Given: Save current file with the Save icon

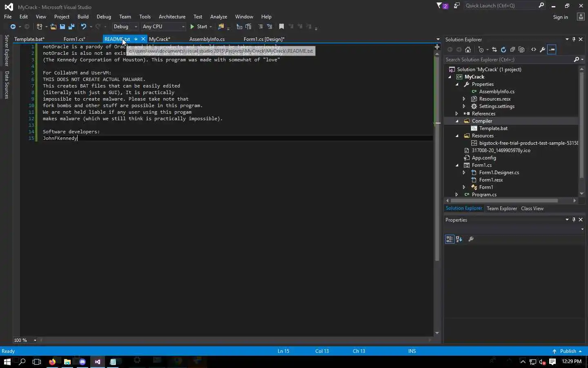Looking at the screenshot, I should pos(62,27).
